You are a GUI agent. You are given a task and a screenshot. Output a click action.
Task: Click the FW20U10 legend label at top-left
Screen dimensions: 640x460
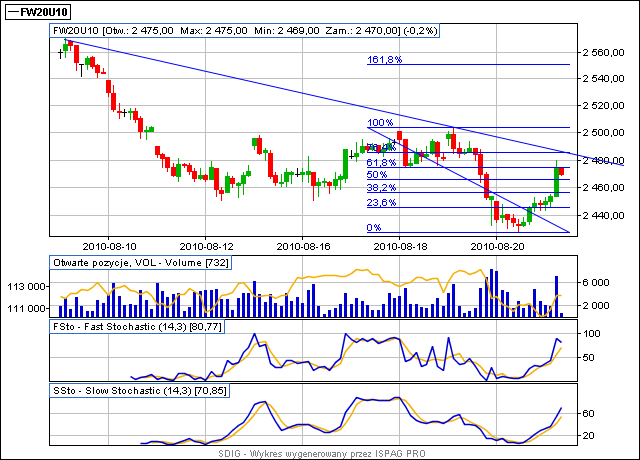(x=43, y=13)
